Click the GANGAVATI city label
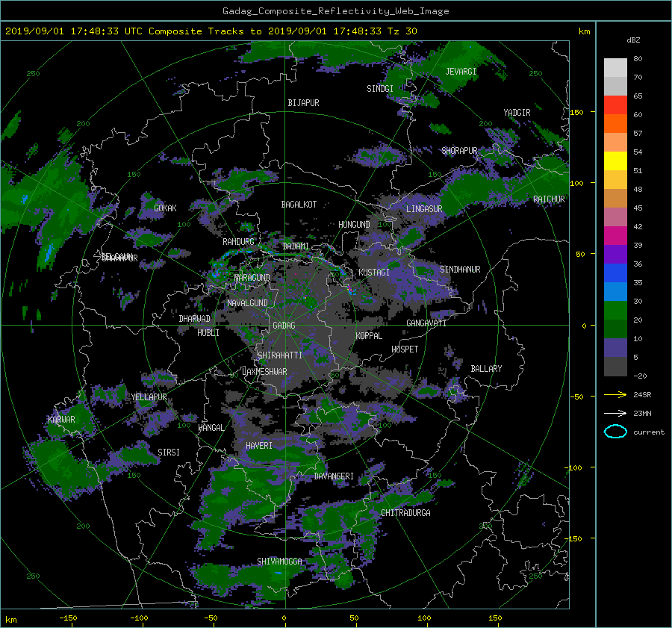 coord(426,323)
